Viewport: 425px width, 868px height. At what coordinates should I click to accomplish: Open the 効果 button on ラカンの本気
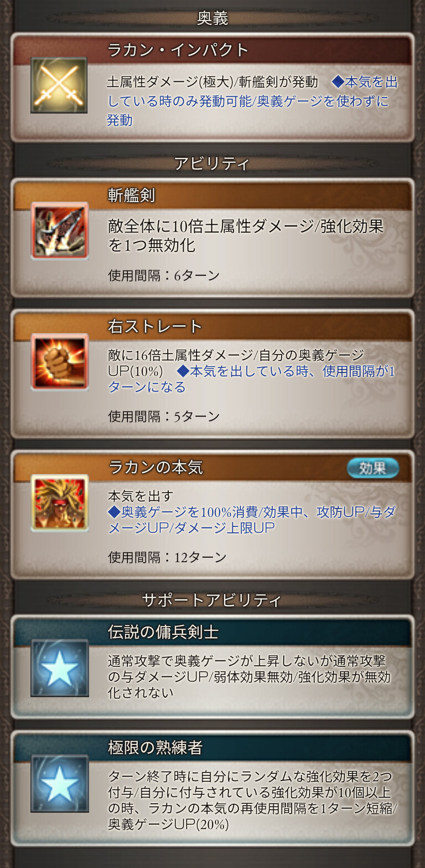[x=373, y=468]
